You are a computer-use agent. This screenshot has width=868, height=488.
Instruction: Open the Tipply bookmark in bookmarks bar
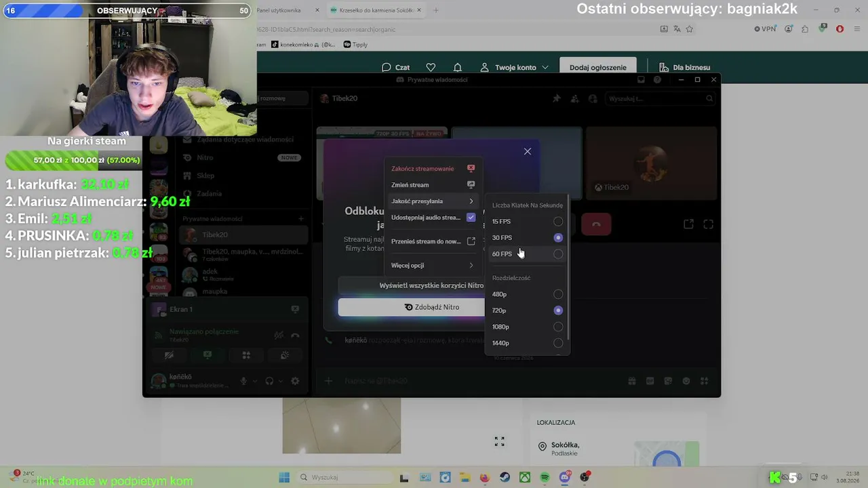coord(355,45)
